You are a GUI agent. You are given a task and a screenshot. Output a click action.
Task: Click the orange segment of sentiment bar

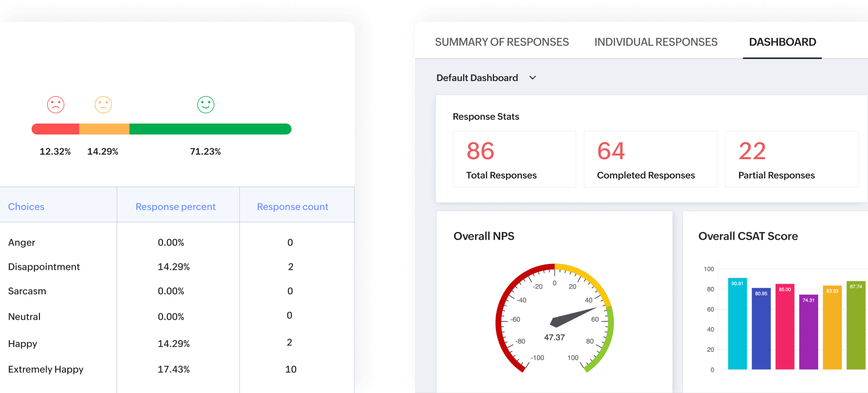click(x=104, y=129)
